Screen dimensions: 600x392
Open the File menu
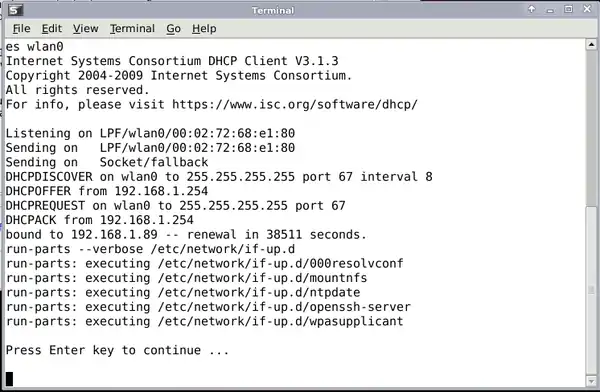(21, 29)
